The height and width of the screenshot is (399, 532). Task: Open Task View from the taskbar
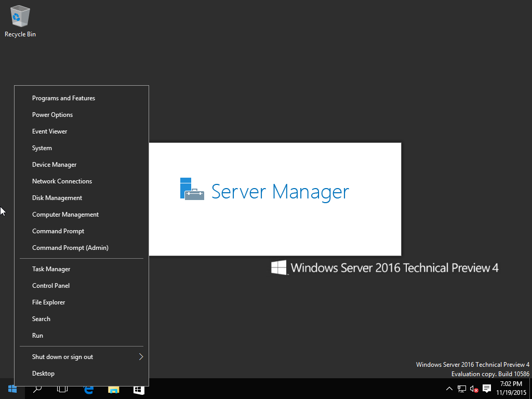62,389
